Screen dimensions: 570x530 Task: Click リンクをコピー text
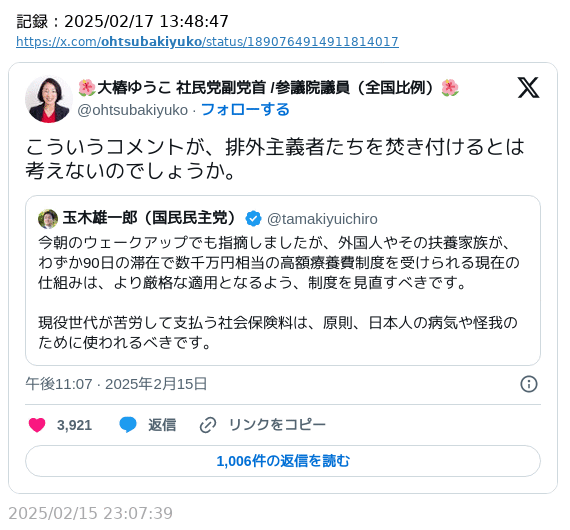(x=277, y=425)
